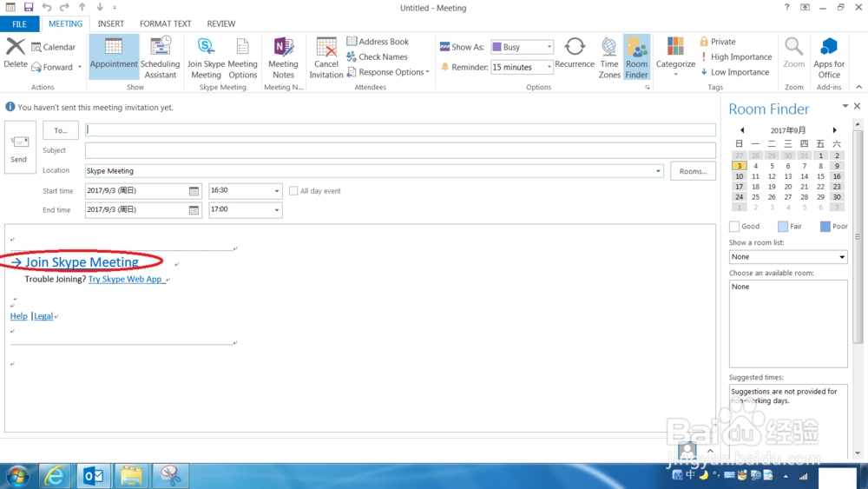Open the End time 17:00 dropdown
Screen dimensions: 868x489
(x=277, y=210)
